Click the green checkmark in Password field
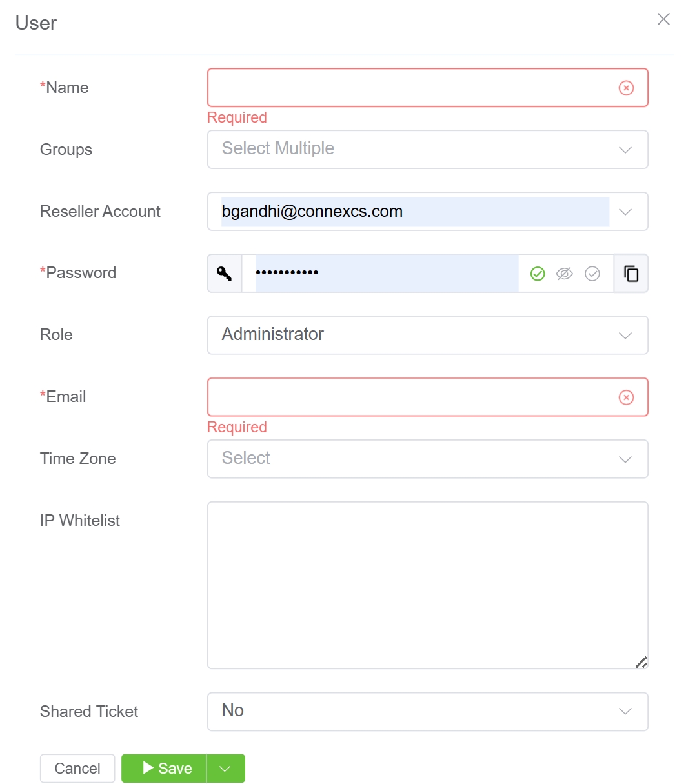686x784 pixels. (538, 274)
